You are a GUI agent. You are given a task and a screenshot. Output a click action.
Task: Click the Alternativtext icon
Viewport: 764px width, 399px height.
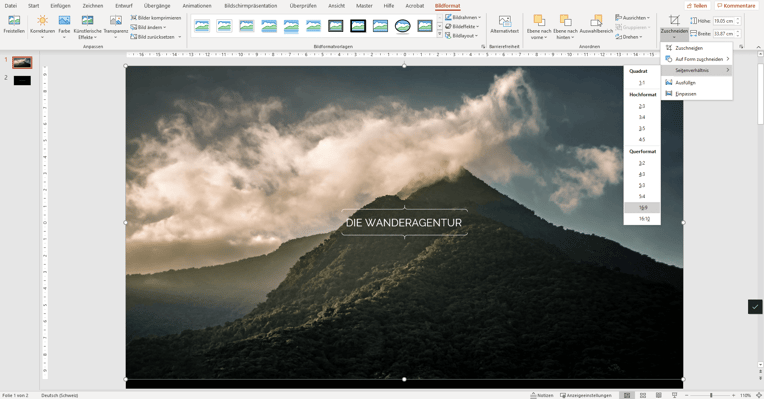(x=505, y=21)
